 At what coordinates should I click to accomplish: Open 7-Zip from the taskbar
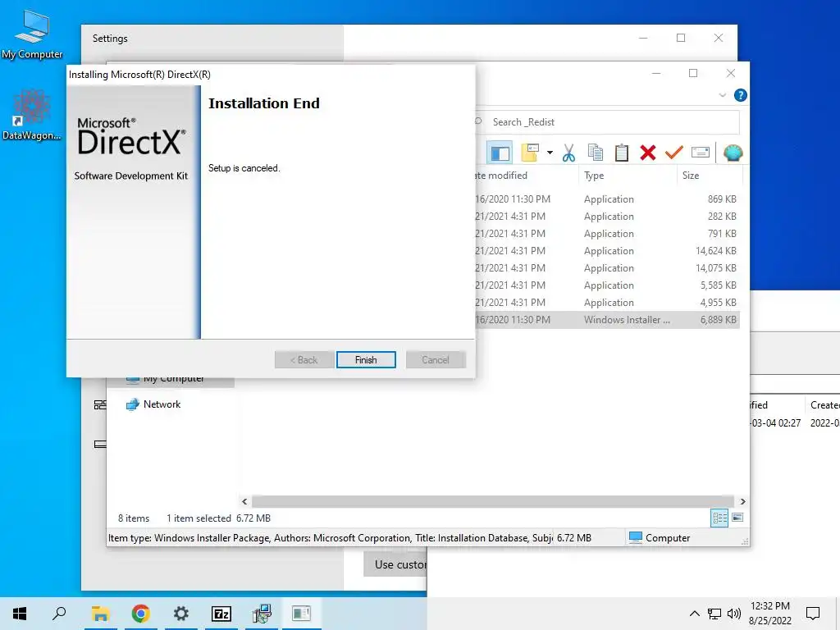[221, 614]
